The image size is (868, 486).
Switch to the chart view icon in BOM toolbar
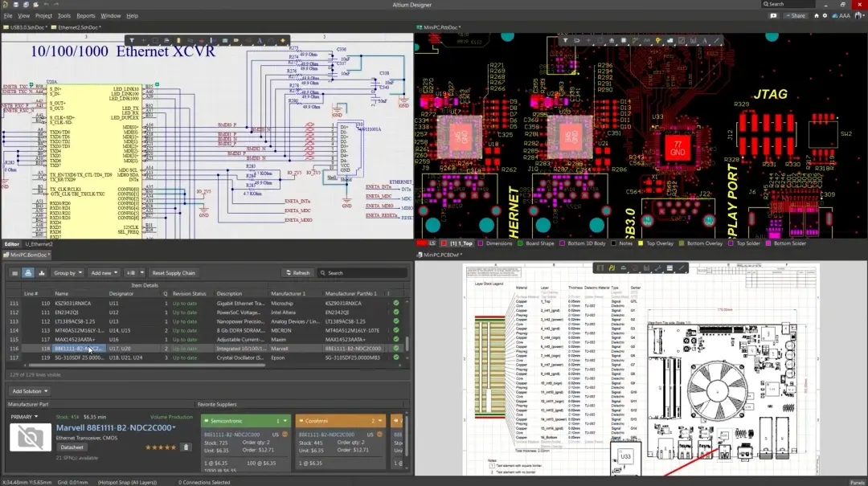coord(42,273)
